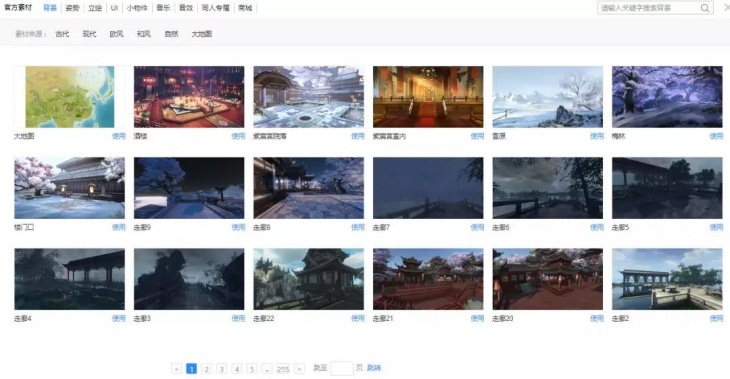Switch to the 小物件 tab
The image size is (730, 379).
pos(137,8)
